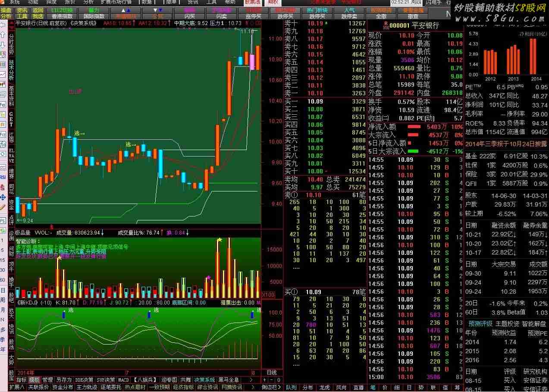Open the 股票池 menu item

click(x=252, y=2)
